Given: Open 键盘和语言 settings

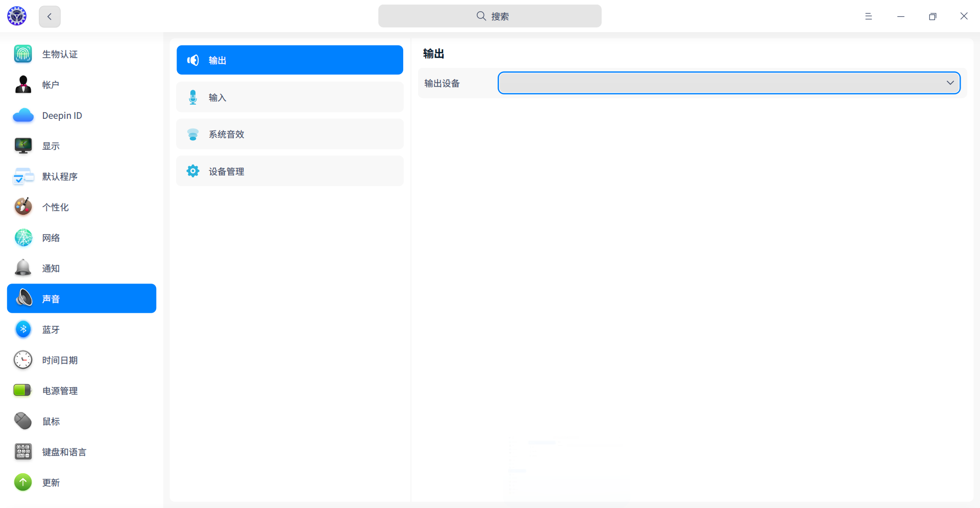Looking at the screenshot, I should tap(82, 451).
